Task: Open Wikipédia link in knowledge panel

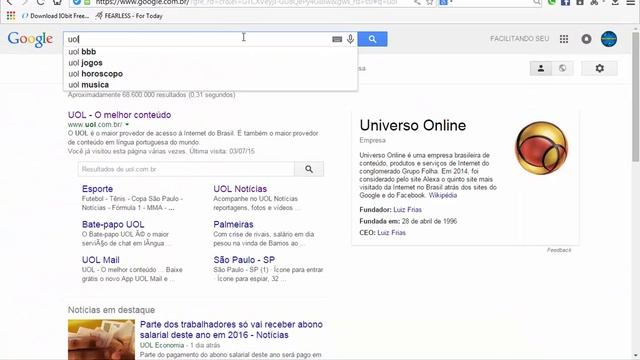Action: click(x=443, y=196)
